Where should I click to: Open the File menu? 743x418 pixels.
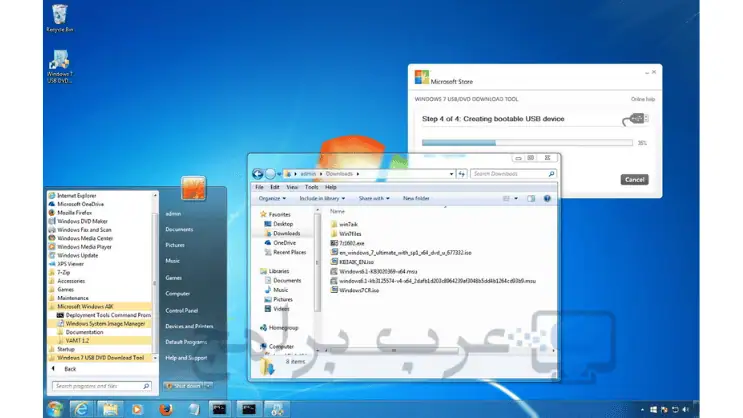(259, 187)
